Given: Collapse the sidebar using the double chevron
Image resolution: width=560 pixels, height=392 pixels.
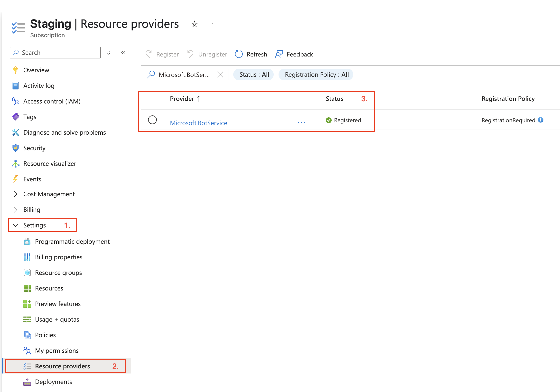Looking at the screenshot, I should (123, 52).
